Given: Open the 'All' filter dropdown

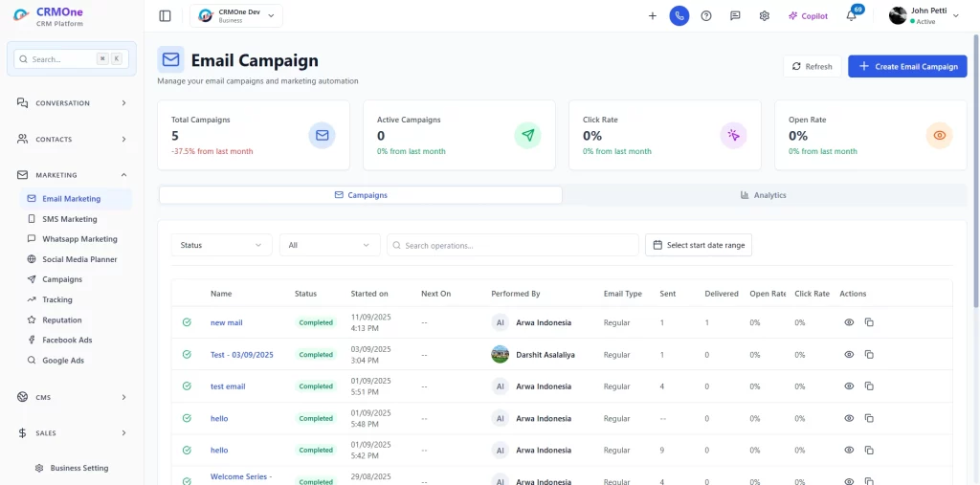Looking at the screenshot, I should tap(330, 245).
